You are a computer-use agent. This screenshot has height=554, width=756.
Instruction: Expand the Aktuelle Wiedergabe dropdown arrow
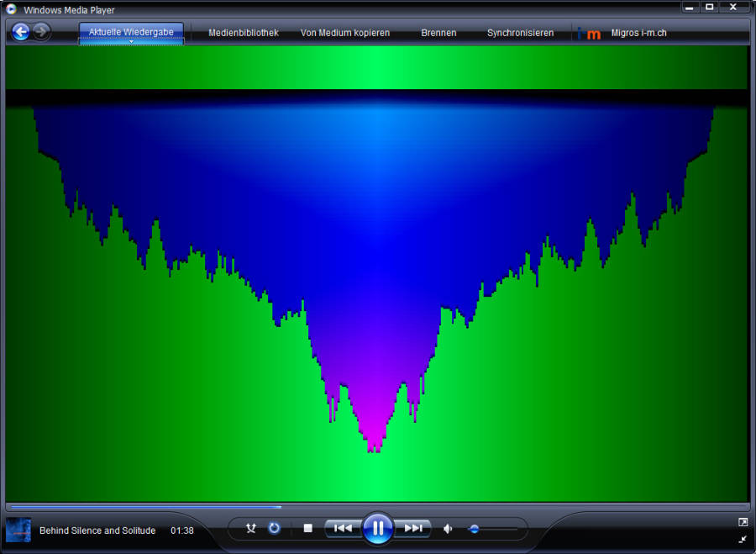click(131, 42)
